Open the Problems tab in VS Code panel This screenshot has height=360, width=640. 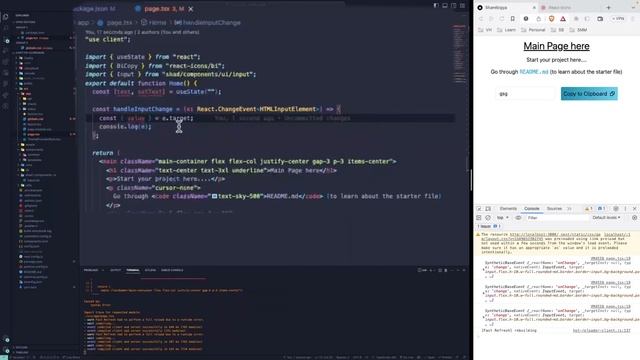click(91, 270)
